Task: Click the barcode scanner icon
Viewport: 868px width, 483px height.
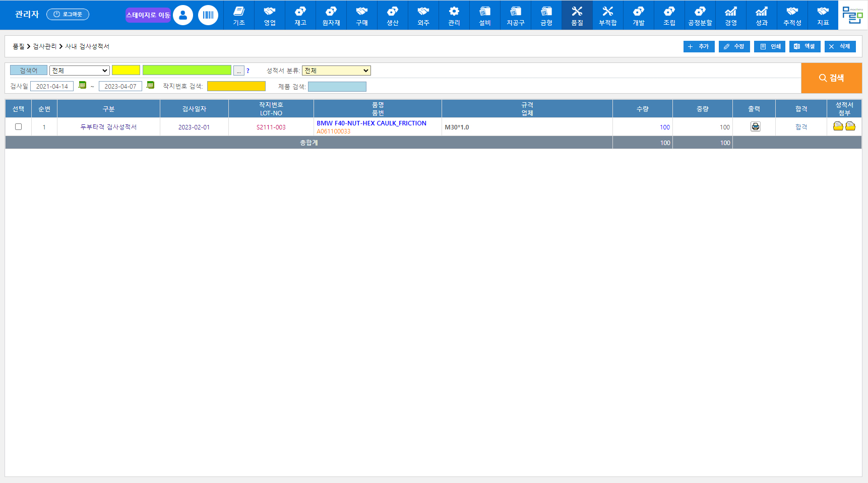Action: tap(208, 15)
